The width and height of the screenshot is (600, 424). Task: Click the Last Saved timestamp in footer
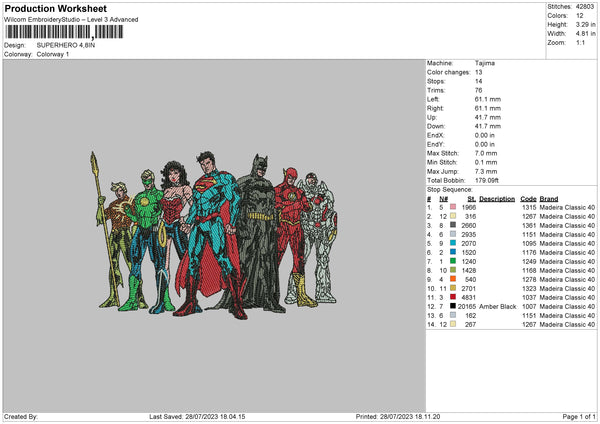coord(196,416)
